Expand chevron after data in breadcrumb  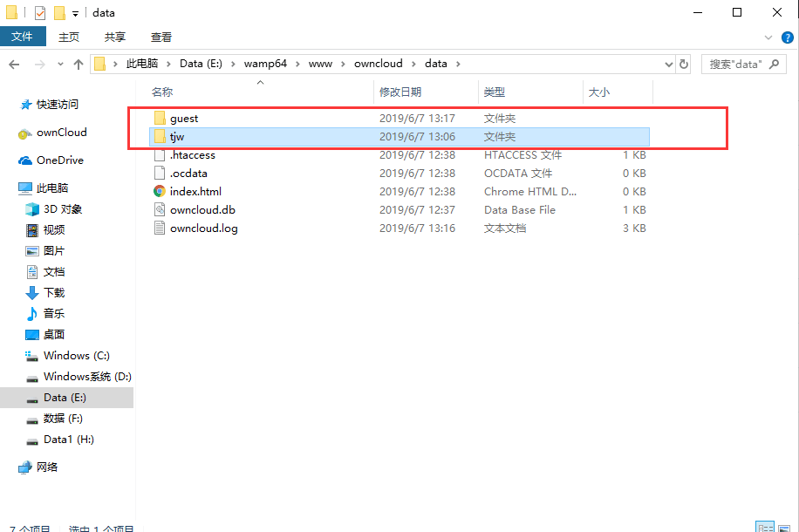[x=458, y=65]
